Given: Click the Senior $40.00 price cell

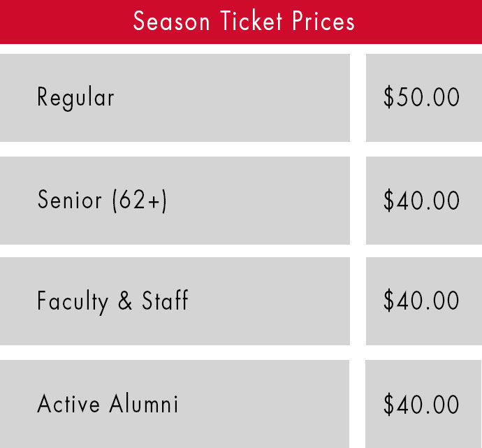Looking at the screenshot, I should [424, 201].
